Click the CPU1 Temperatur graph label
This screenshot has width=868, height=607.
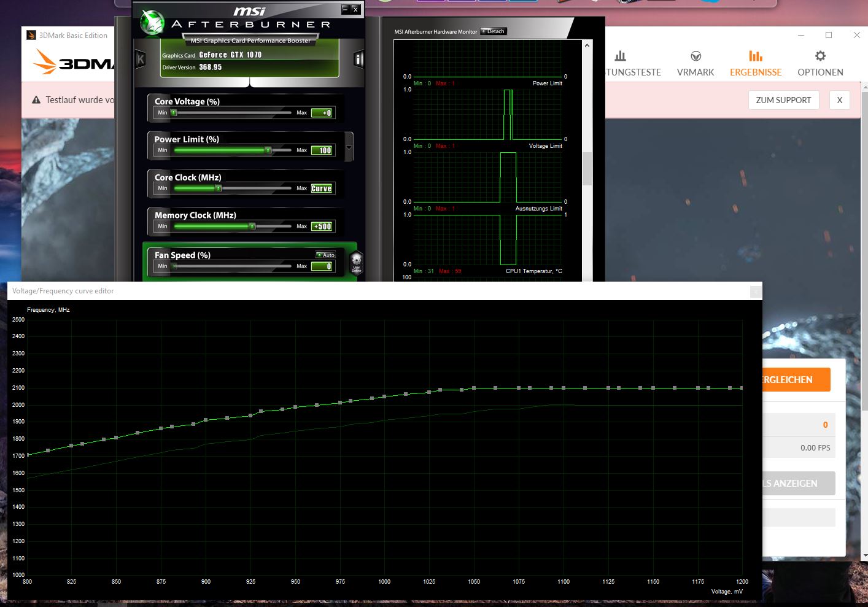pyautogui.click(x=533, y=271)
